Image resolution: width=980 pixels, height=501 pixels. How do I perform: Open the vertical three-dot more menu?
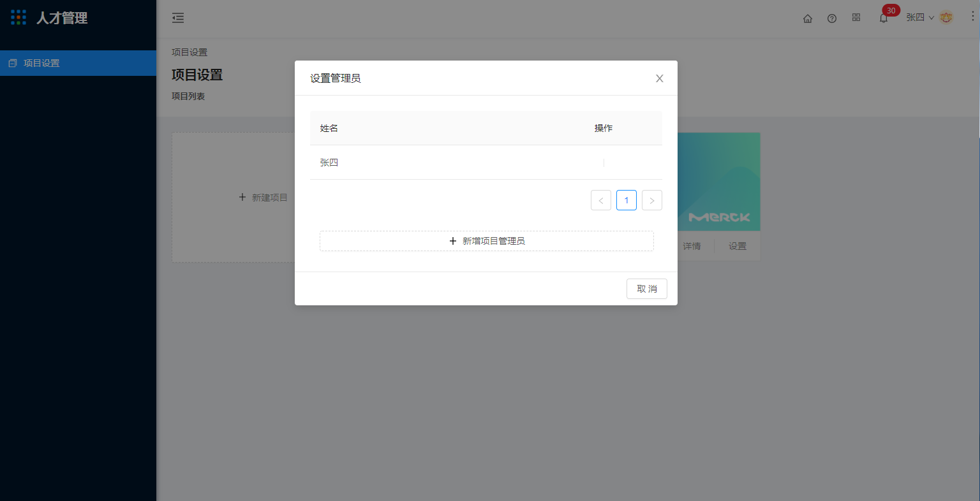pos(972,17)
